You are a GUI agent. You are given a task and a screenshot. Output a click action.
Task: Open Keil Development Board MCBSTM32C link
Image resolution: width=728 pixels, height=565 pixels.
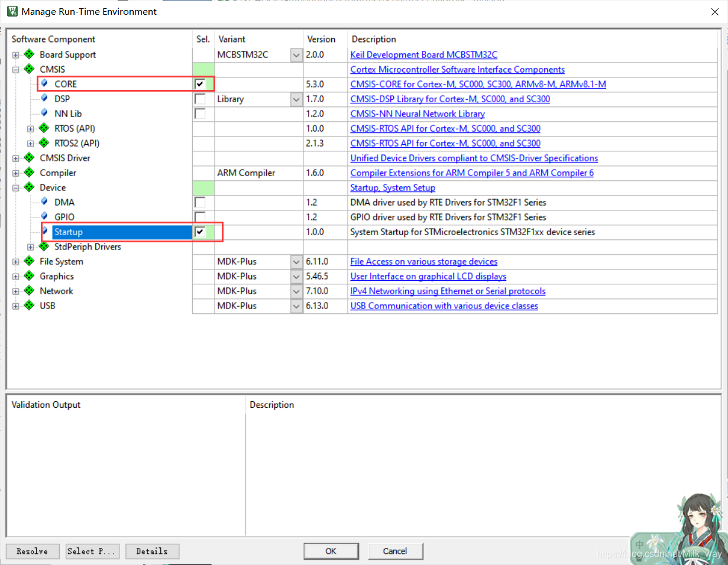pyautogui.click(x=424, y=54)
